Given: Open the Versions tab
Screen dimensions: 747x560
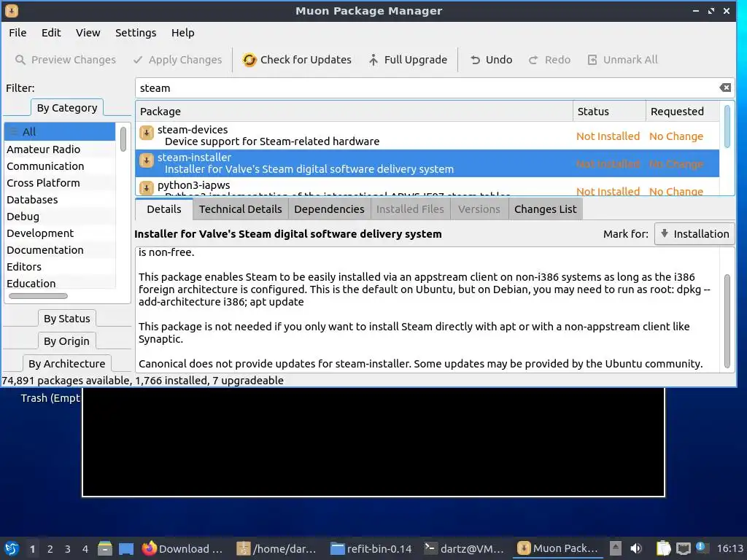Looking at the screenshot, I should click(479, 209).
